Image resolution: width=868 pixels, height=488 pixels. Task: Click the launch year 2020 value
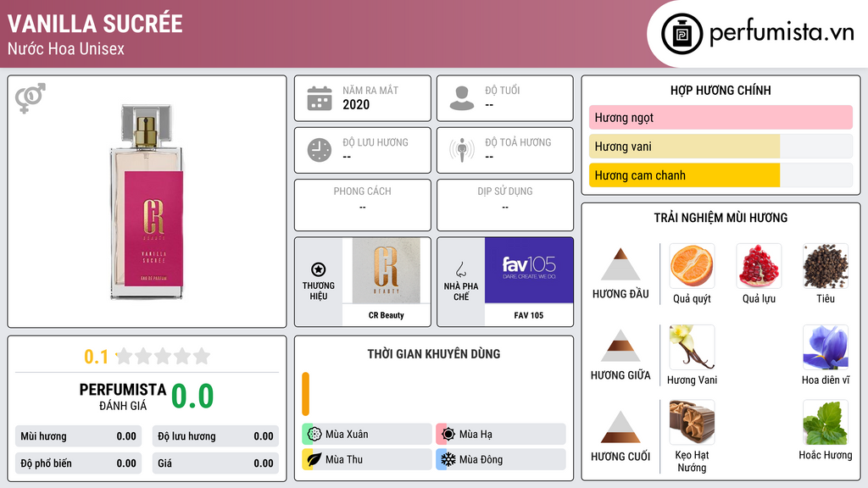[356, 104]
